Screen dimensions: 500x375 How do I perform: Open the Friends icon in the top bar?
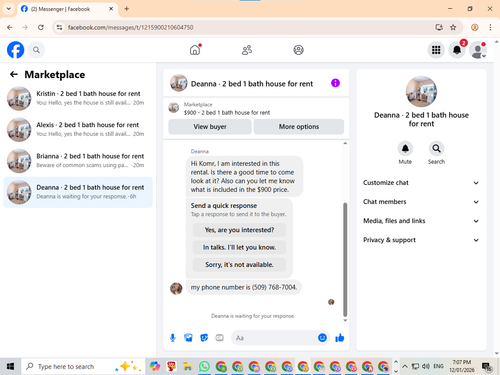247,50
